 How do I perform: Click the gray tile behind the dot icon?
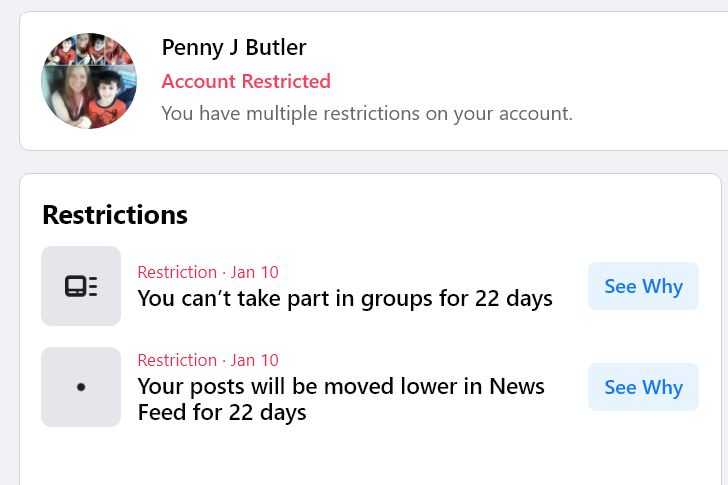point(81,387)
